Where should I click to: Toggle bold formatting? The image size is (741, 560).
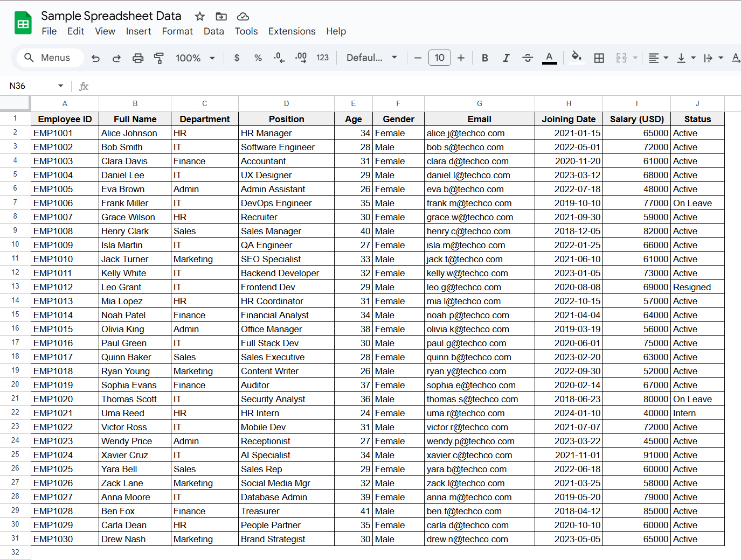tap(484, 58)
